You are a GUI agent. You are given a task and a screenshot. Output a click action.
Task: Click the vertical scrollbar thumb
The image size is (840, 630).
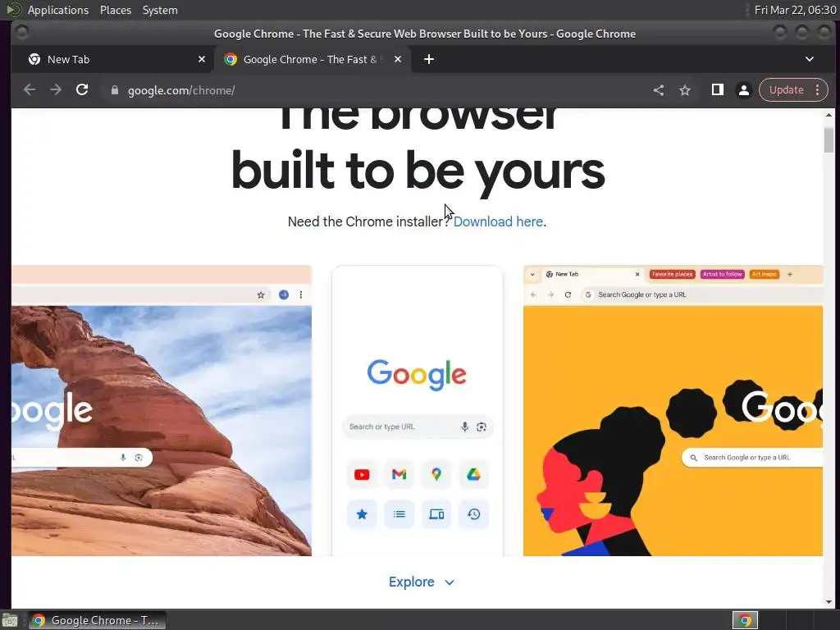829,140
